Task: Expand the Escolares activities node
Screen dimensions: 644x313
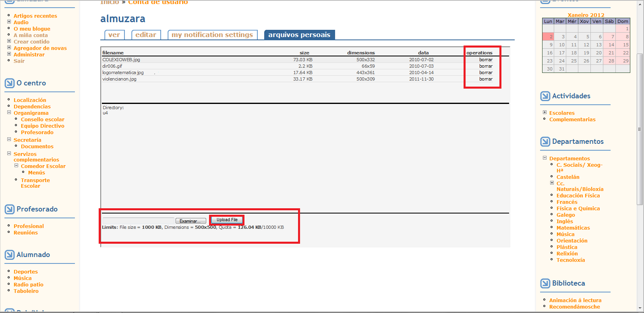Action: pyautogui.click(x=545, y=112)
